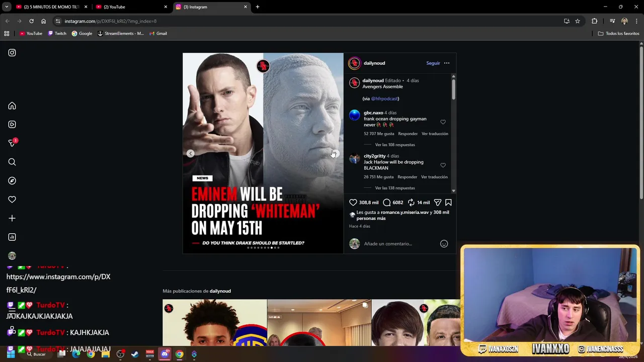Like city2gritty's comment

point(443,165)
